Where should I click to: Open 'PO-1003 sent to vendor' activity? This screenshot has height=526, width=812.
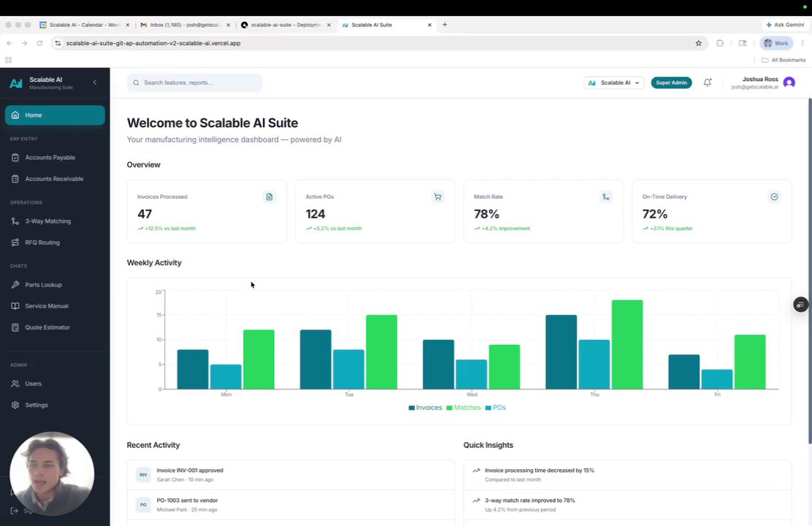[291, 505]
